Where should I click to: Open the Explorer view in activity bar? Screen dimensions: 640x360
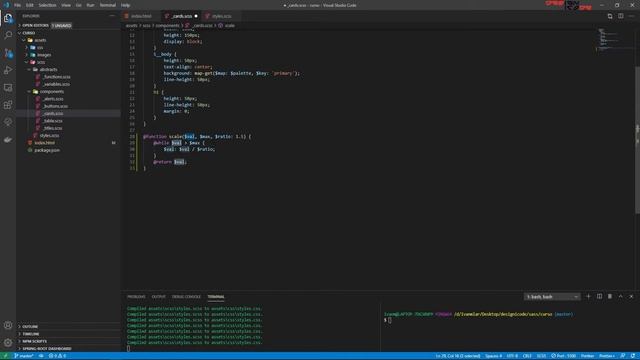click(8, 18)
